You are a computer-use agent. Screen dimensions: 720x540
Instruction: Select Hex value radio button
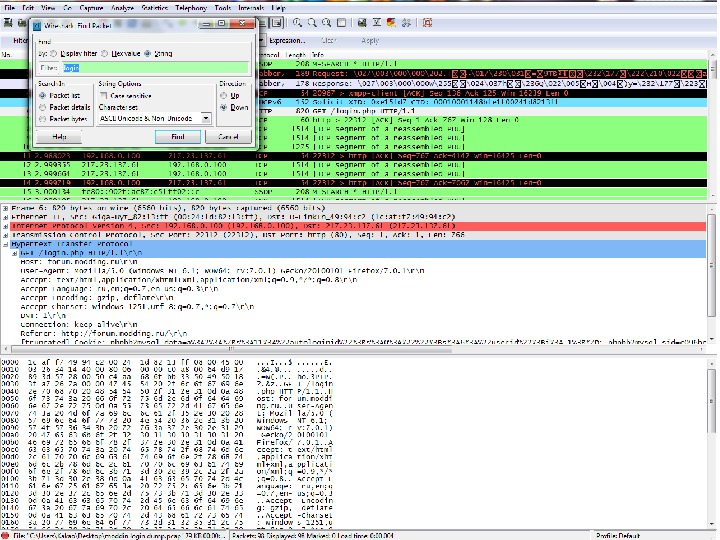105,54
